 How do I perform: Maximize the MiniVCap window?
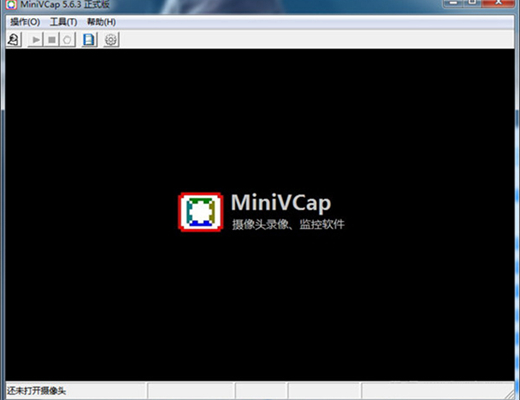point(472,3)
